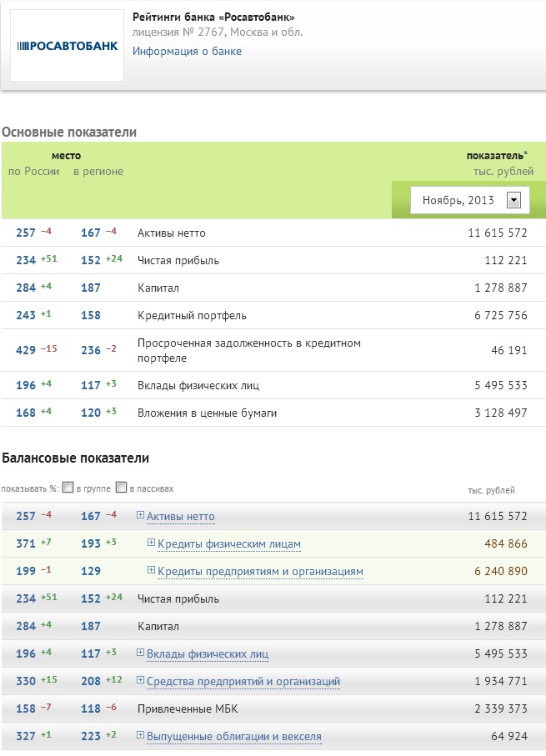Image resolution: width=546 pixels, height=756 pixels.
Task: Open Кредиты предприятиям и организациям link
Action: click(260, 572)
